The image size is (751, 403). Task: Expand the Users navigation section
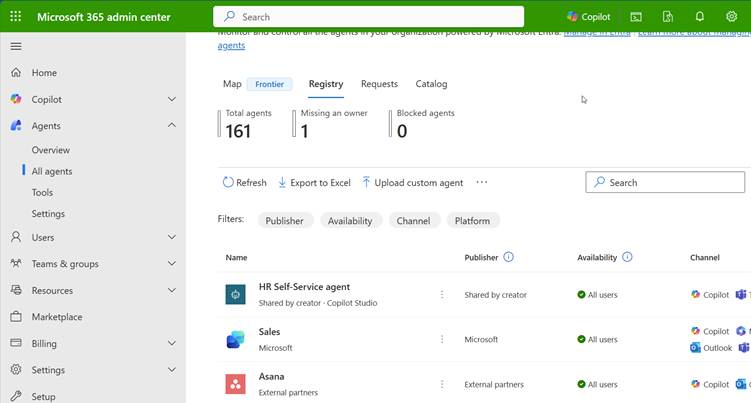point(172,237)
